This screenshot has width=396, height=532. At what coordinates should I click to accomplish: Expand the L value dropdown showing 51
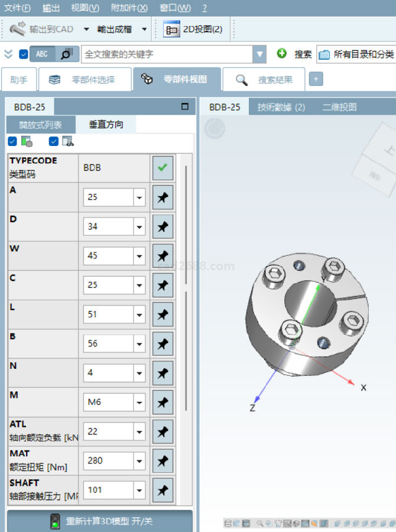pos(139,314)
